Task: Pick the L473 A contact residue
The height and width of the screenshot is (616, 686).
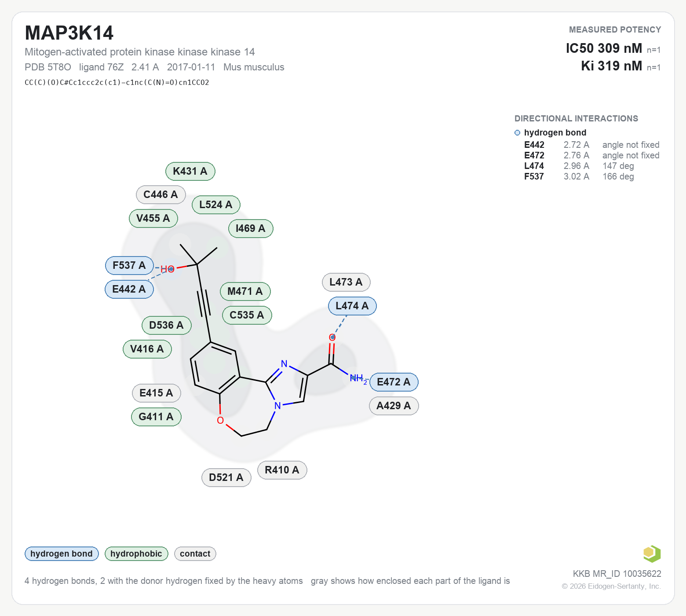Action: coord(346,282)
